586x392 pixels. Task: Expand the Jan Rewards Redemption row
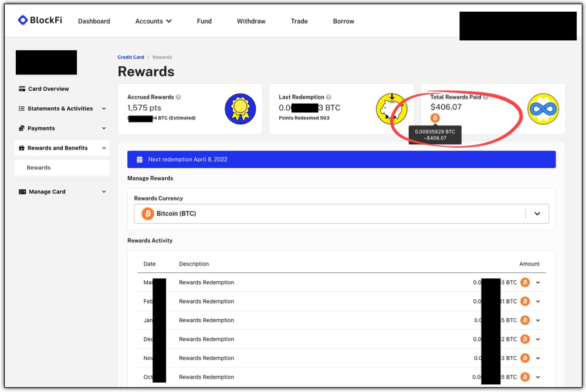tap(538, 321)
